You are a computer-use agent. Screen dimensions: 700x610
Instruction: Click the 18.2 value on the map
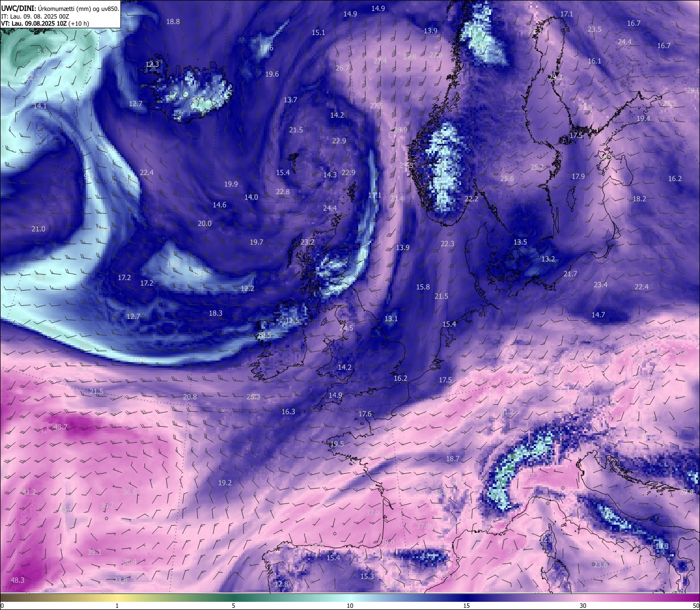639,199
